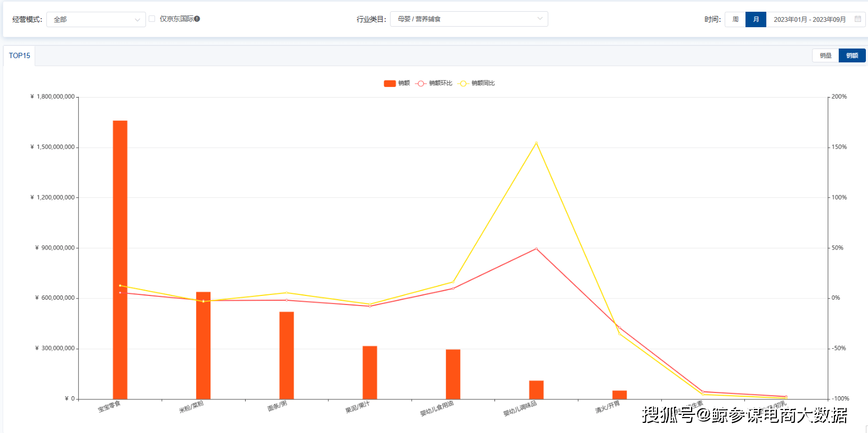Click the 清火/开胃 axis label
868x433 pixels.
(607, 407)
